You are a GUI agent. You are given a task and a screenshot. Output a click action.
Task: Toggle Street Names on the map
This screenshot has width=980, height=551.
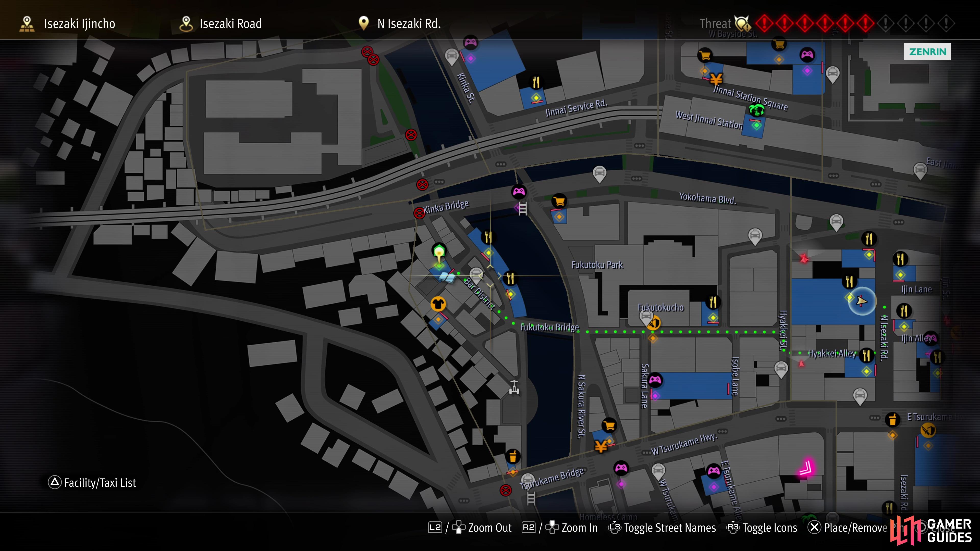662,528
